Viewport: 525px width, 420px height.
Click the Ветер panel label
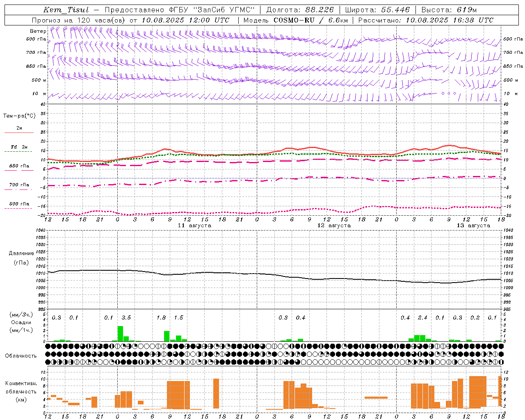coord(38,31)
